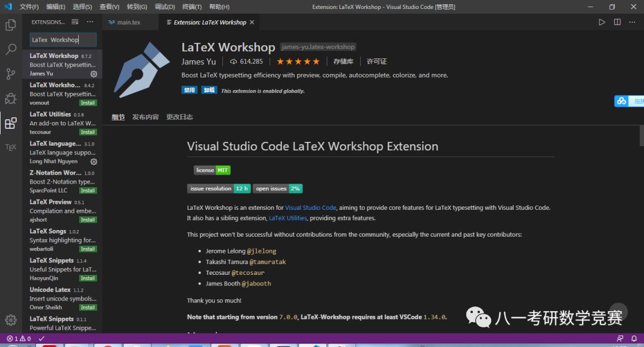Open the TeX sidebar panel
The image size is (644, 347).
pos(11,147)
